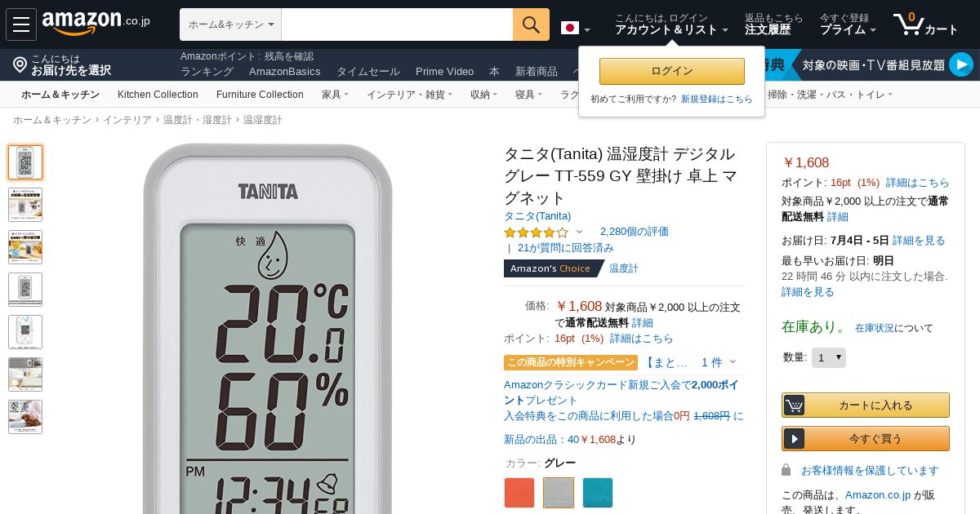Viewport: 980px width, 514px height.
Task: Open the 2,280個の評価 reviews link
Action: click(635, 232)
